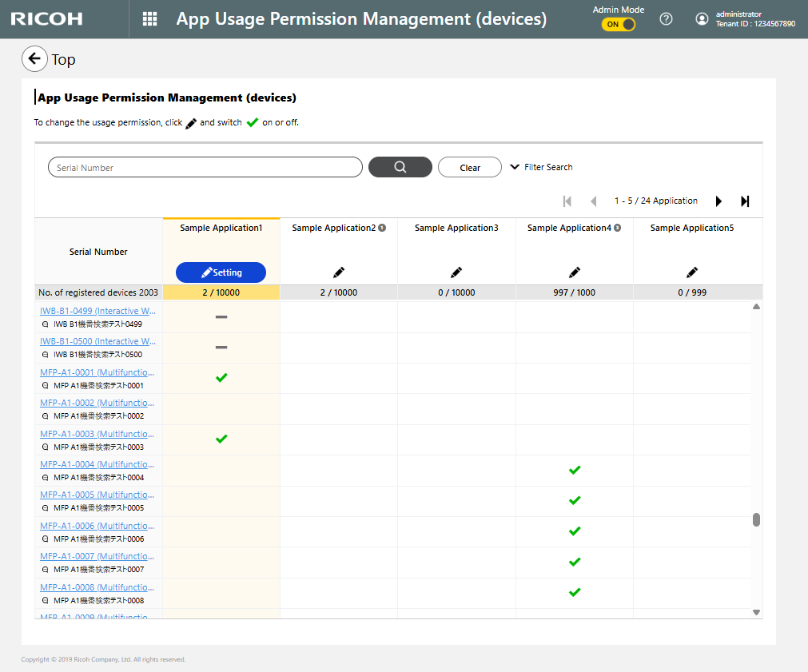808x672 pixels.
Task: Edit permissions for Sample Application2 pencil
Action: coord(338,272)
